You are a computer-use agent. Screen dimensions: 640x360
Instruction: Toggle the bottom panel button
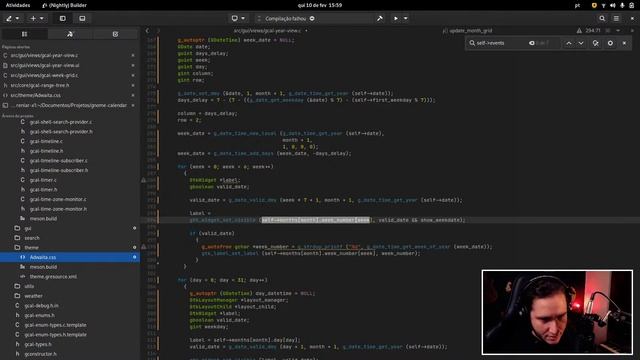pos(82,18)
